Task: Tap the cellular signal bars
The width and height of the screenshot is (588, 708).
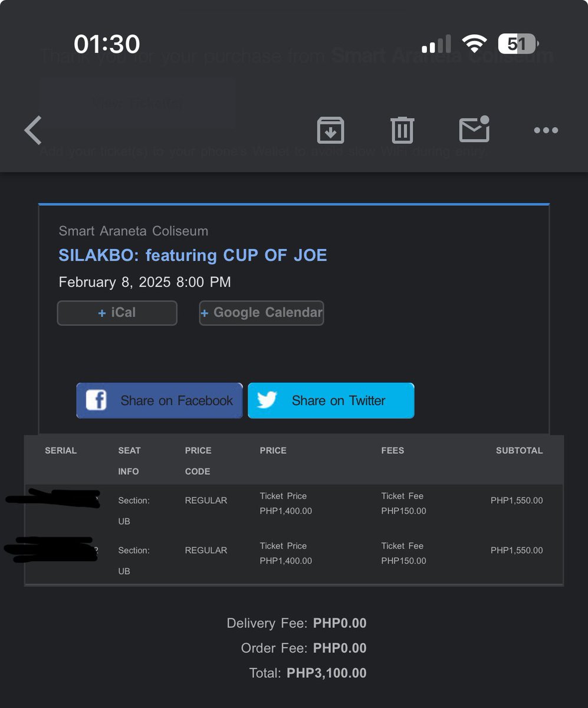Action: (x=436, y=44)
